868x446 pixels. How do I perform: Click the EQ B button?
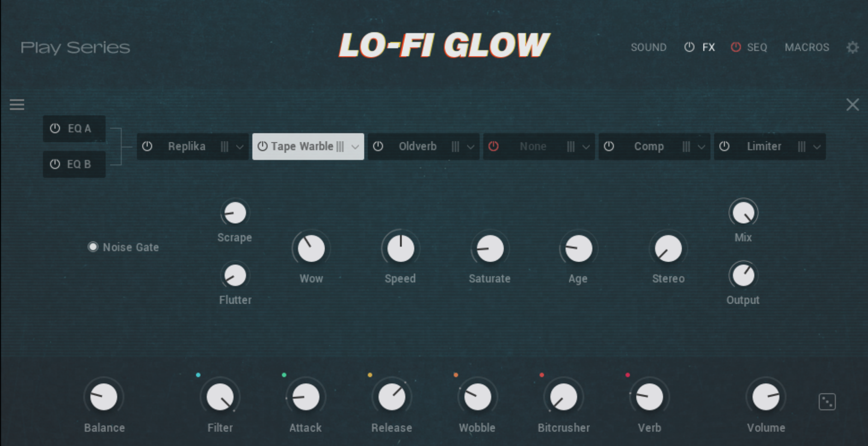pos(74,164)
